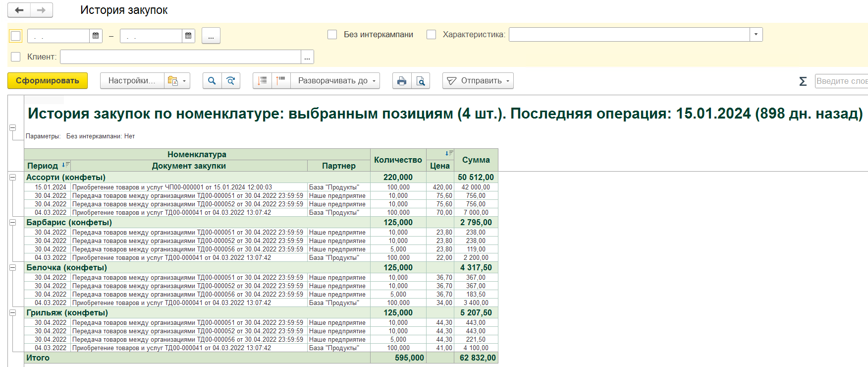Select Белочка total 4 317,50
Viewport: 868px width, 367px height.
[476, 267]
